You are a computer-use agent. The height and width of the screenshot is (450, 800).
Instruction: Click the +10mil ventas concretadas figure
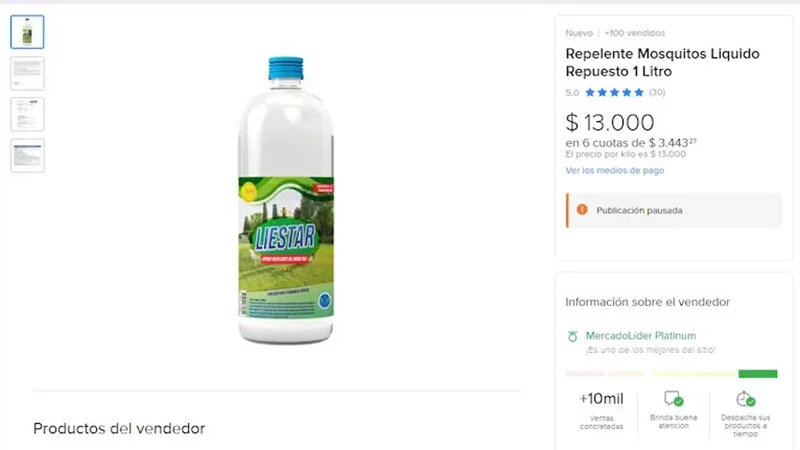tap(601, 399)
